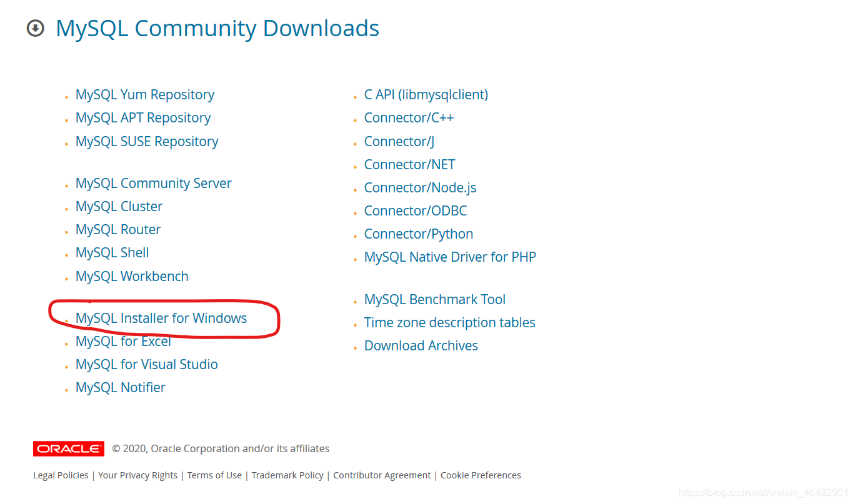Open the Connector/ODBC link
Viewport: 853px width, 504px height.
[x=416, y=211]
